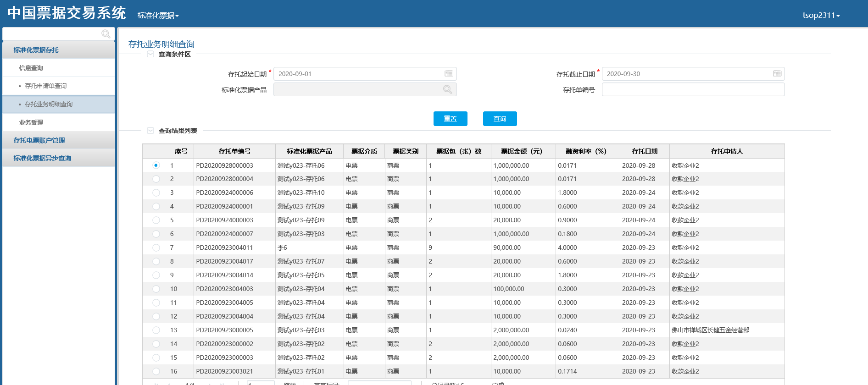Select radio for PD20200924000007 row
Image resolution: width=868 pixels, height=385 pixels.
(156, 234)
